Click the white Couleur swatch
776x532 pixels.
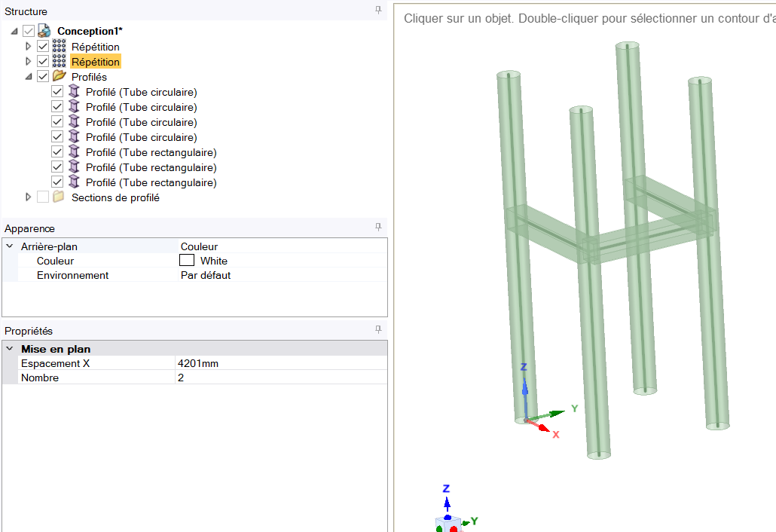(187, 261)
